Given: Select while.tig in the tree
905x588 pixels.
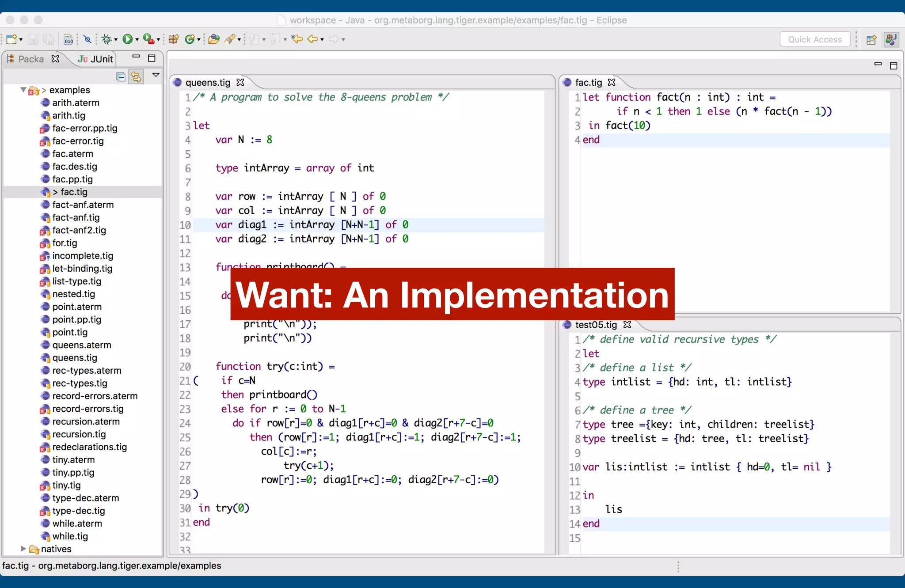Looking at the screenshot, I should point(70,536).
